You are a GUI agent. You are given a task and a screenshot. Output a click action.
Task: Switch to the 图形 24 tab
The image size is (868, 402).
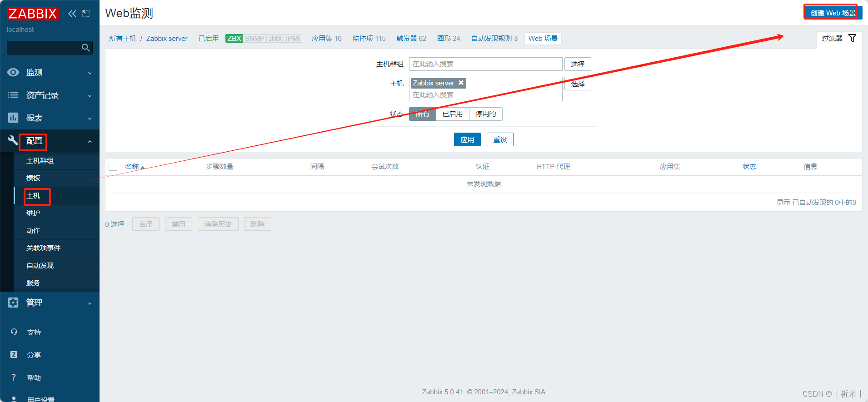pos(449,39)
